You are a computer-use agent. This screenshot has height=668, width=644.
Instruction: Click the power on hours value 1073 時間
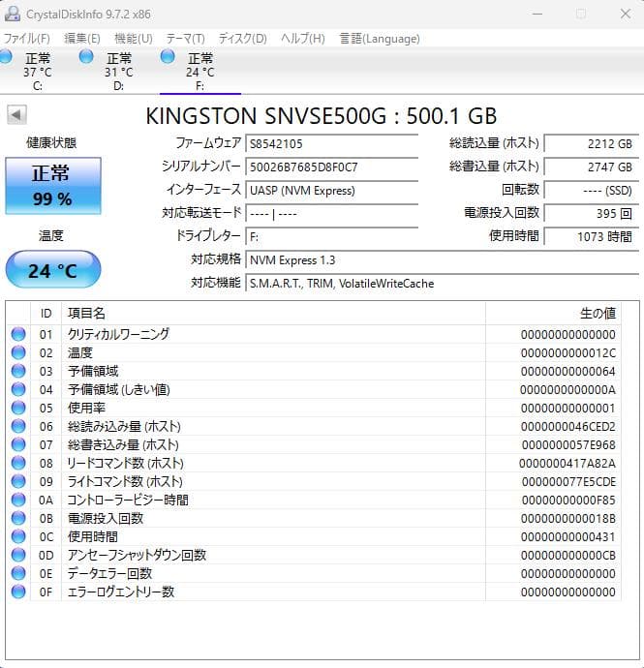point(591,236)
